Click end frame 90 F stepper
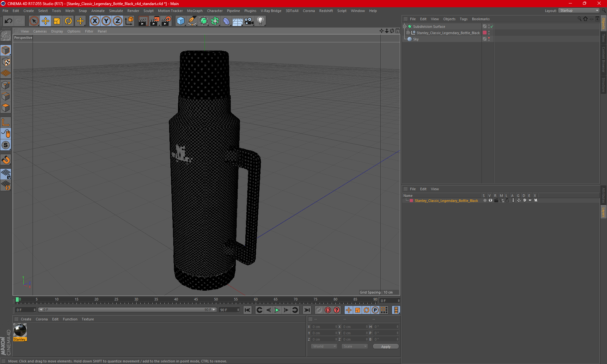 (238, 310)
